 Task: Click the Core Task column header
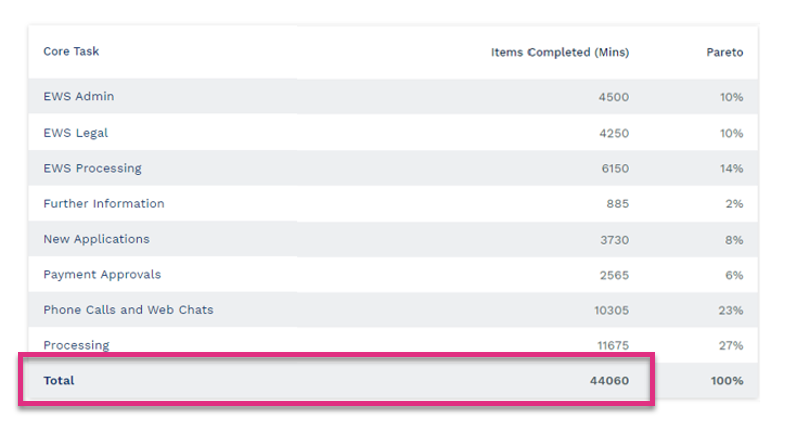tap(71, 52)
